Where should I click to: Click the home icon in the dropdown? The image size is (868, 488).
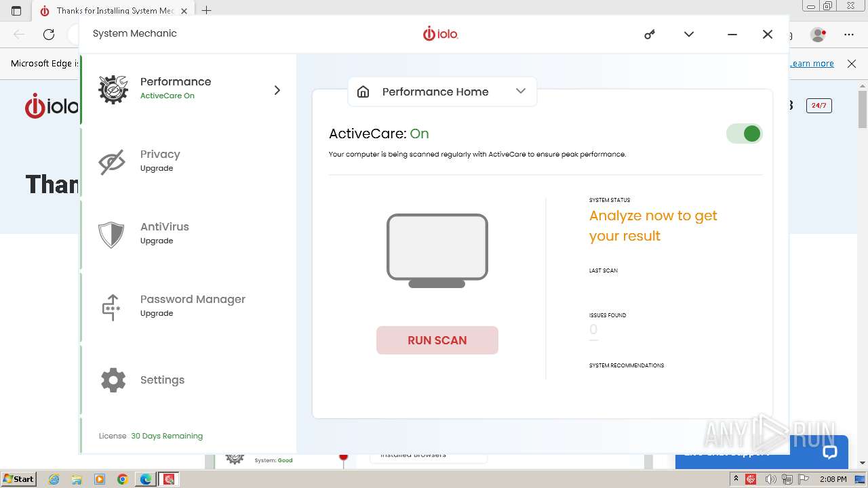[x=363, y=91]
